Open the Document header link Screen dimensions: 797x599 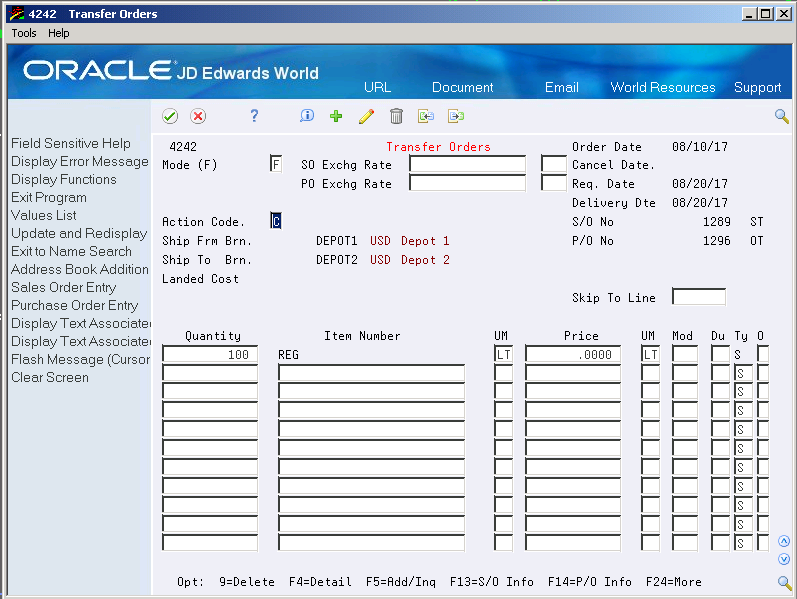tap(463, 87)
